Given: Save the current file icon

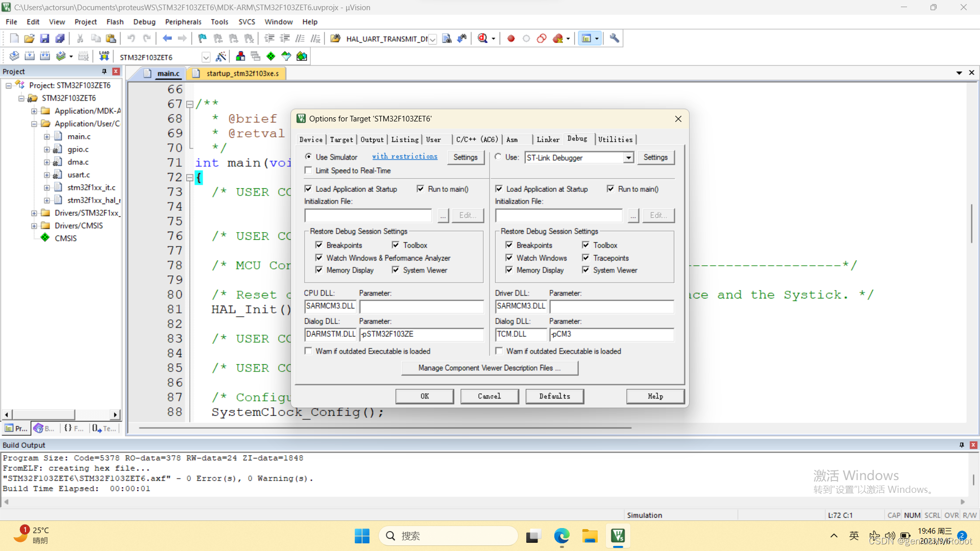Looking at the screenshot, I should 44,38.
